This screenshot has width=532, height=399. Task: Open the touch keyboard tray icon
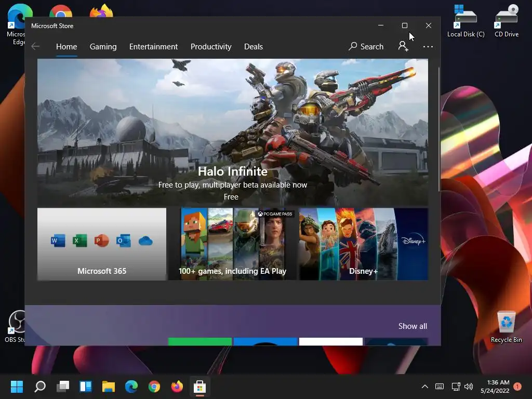(440, 387)
